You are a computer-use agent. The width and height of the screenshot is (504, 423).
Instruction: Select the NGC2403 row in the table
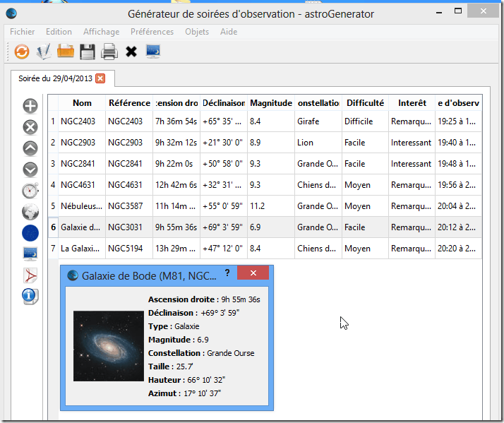point(82,121)
